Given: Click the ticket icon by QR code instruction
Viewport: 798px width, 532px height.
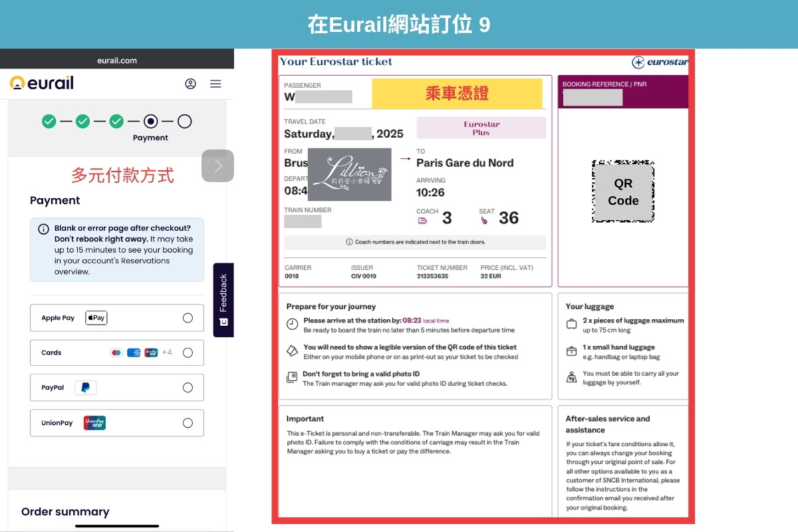Looking at the screenshot, I should point(292,350).
